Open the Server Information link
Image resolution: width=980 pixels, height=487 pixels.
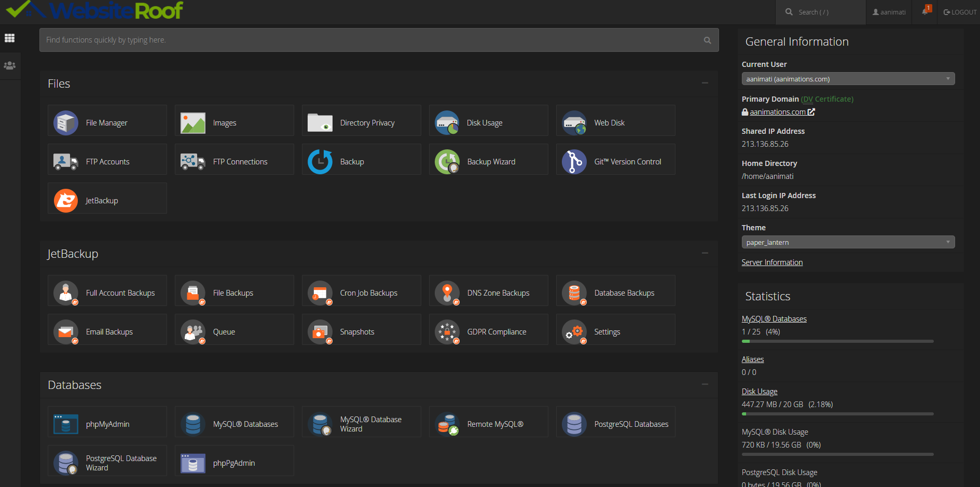772,262
